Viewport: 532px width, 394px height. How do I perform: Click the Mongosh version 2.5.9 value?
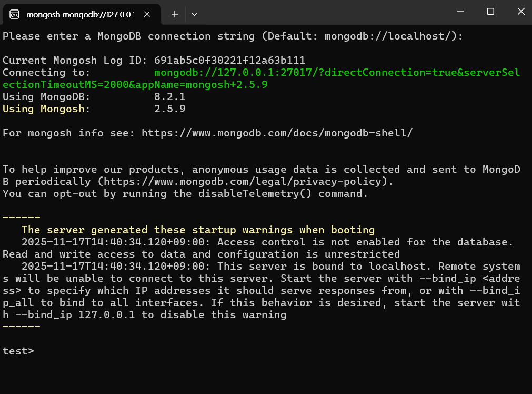pos(169,109)
